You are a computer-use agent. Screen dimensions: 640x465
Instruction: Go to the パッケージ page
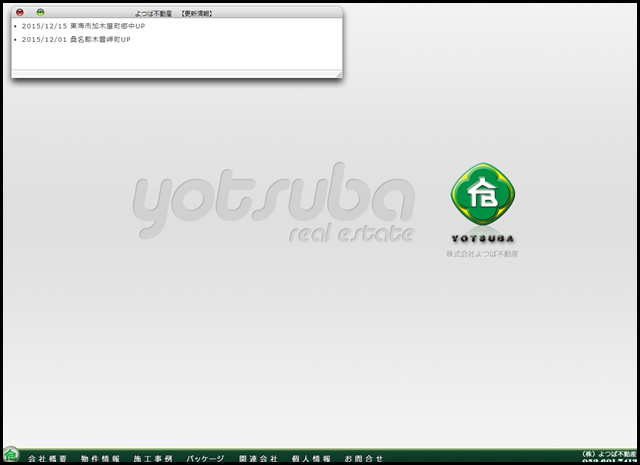coord(205,458)
